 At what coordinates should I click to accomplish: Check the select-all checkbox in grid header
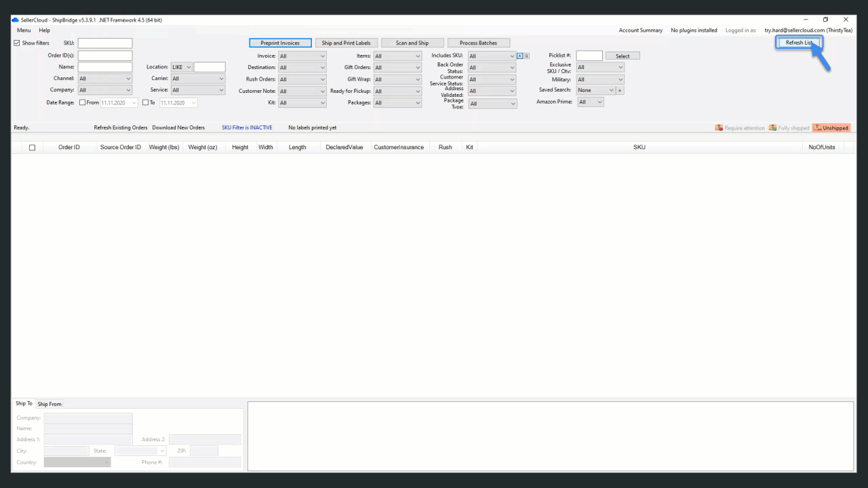[x=32, y=148]
